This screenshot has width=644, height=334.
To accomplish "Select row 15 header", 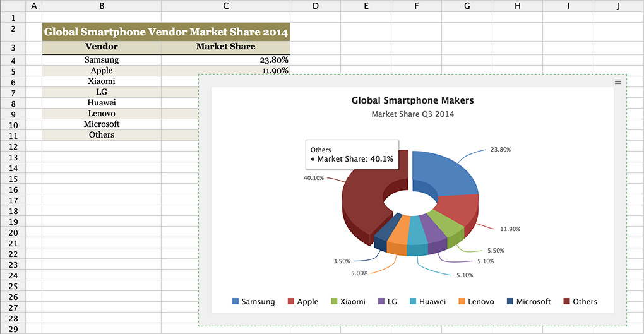I will [13, 179].
